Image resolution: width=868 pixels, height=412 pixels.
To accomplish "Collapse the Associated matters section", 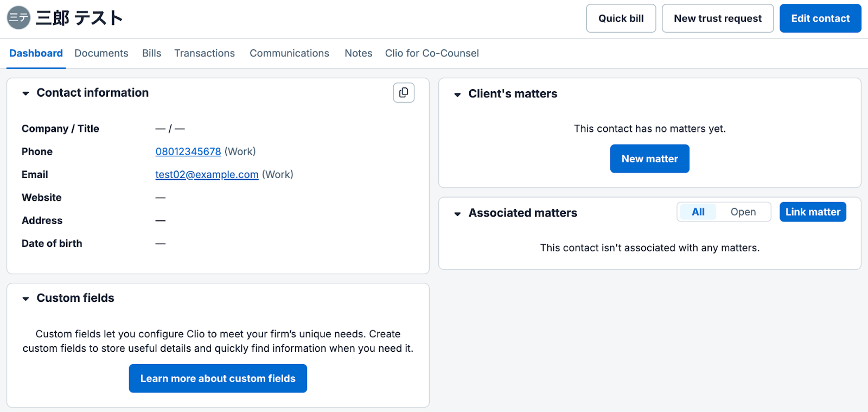I will (x=457, y=214).
